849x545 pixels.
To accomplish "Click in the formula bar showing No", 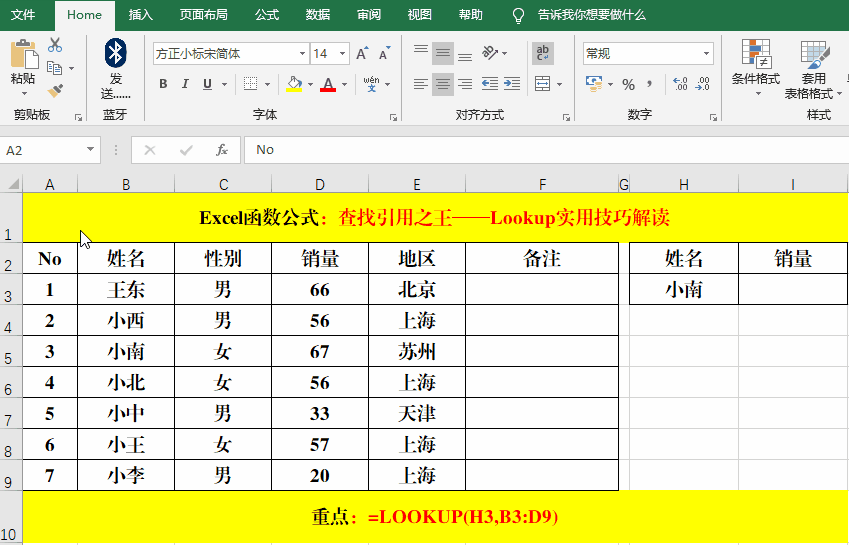I will point(546,150).
